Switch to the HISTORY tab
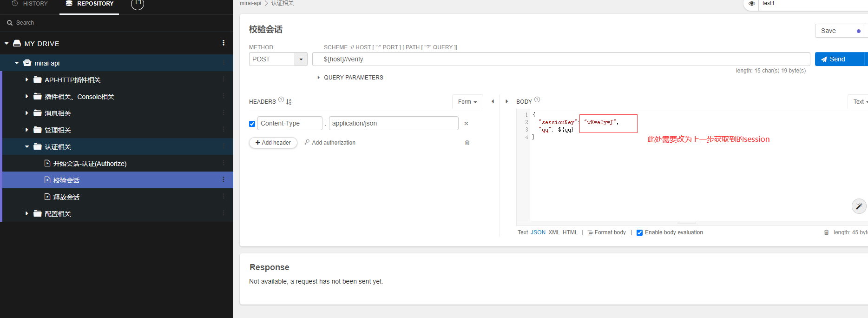Image resolution: width=868 pixels, height=318 pixels. pos(30,4)
